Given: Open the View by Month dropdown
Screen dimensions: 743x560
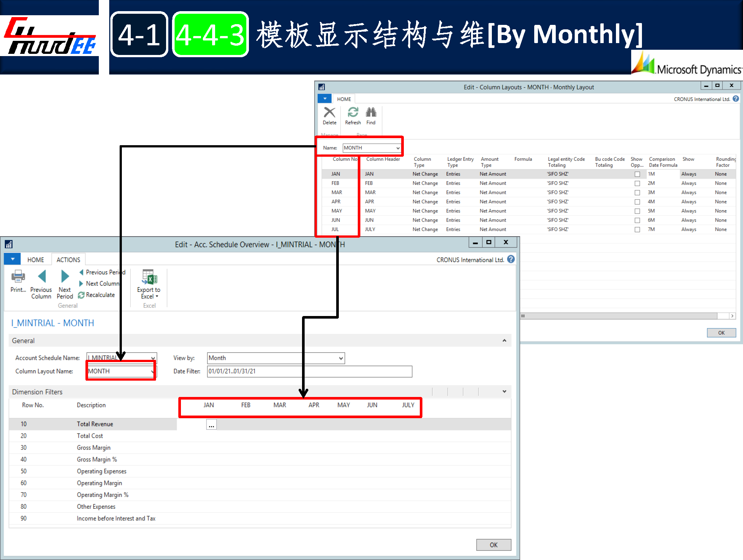Looking at the screenshot, I should pyautogui.click(x=341, y=358).
